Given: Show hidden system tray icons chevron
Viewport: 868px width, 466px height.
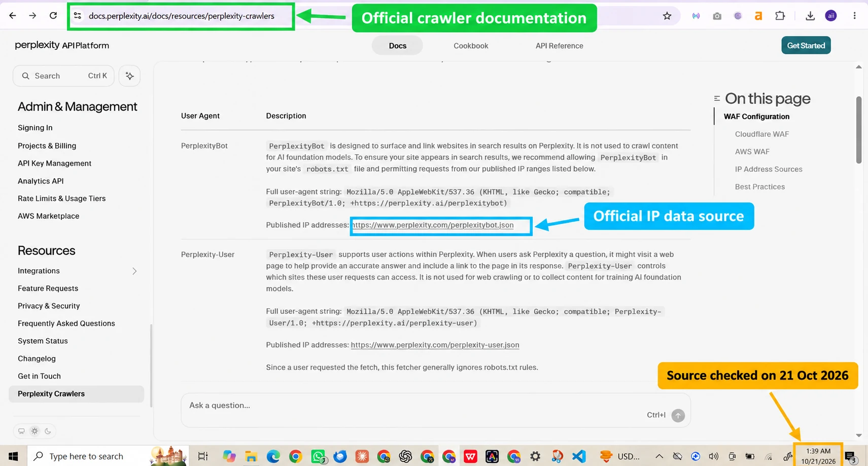Looking at the screenshot, I should coord(659,456).
